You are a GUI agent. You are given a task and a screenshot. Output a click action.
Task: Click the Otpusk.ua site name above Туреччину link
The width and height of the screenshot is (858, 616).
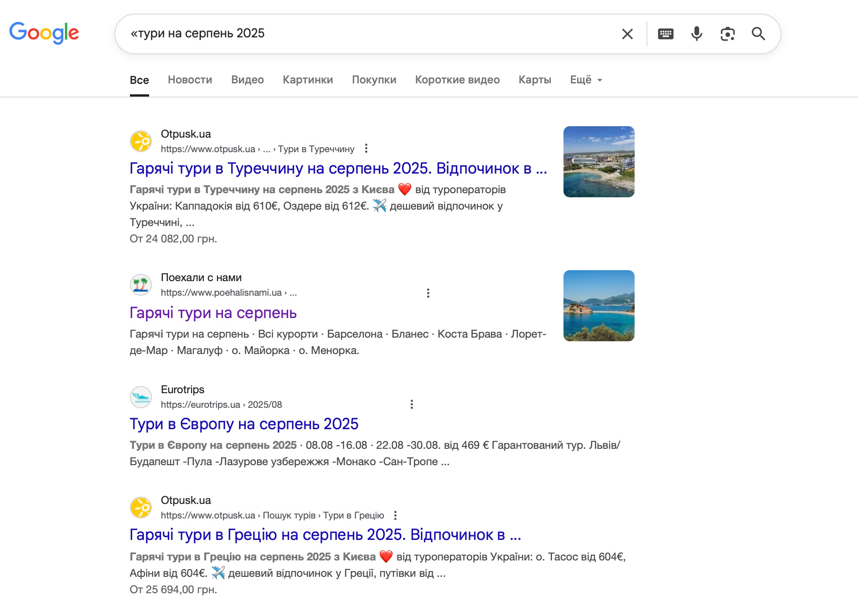point(186,134)
